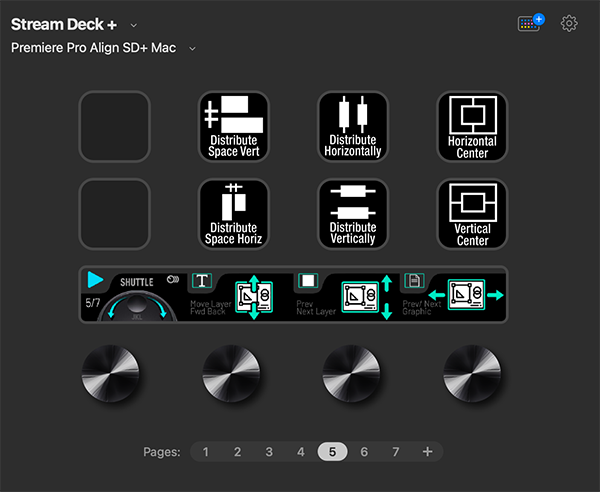Open the Stream Deck store icon with plus badge
This screenshot has width=600, height=492.
(531, 23)
